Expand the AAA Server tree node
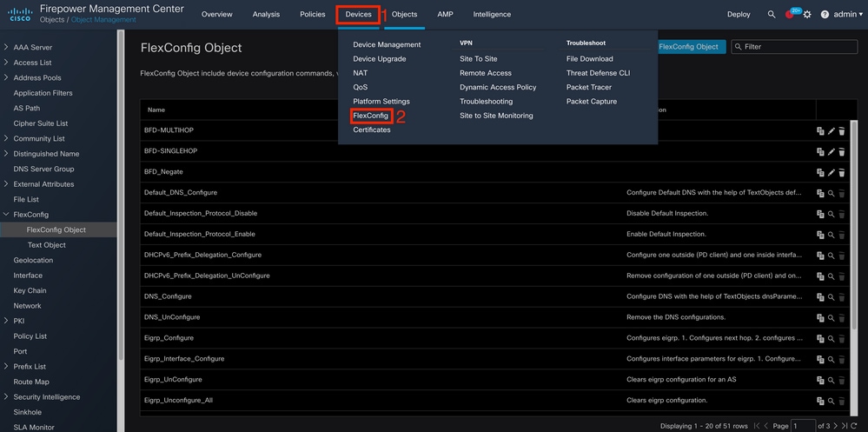868x432 pixels. 6,47
